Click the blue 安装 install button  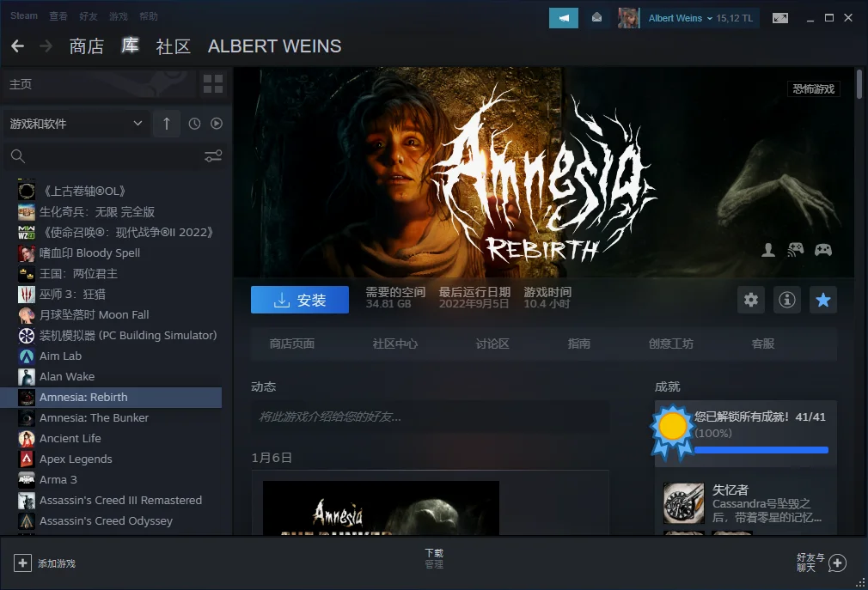pyautogui.click(x=299, y=300)
